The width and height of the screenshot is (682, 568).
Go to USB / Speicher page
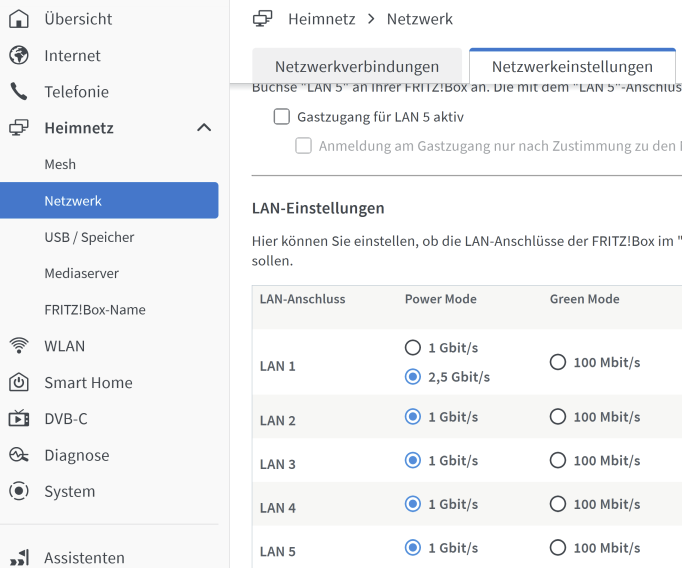[89, 237]
